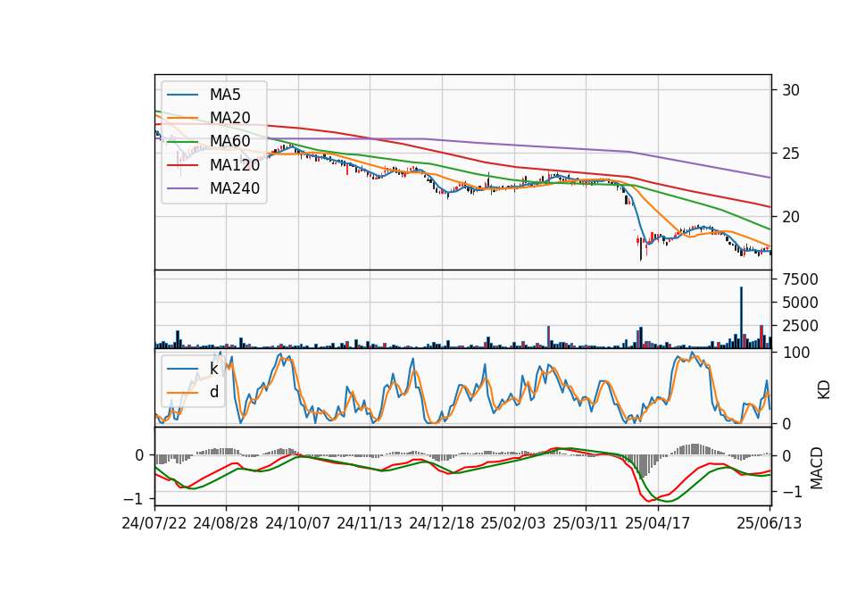Image resolution: width=857 pixels, height=616 pixels.
Task: Click the price axis value 20
Action: click(790, 217)
